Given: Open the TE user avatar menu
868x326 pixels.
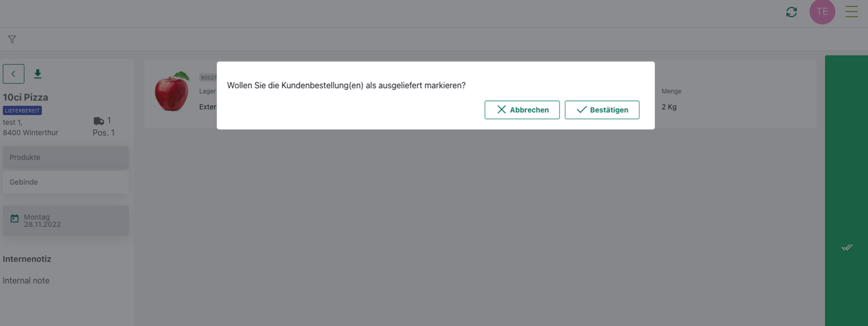Looking at the screenshot, I should tap(822, 12).
